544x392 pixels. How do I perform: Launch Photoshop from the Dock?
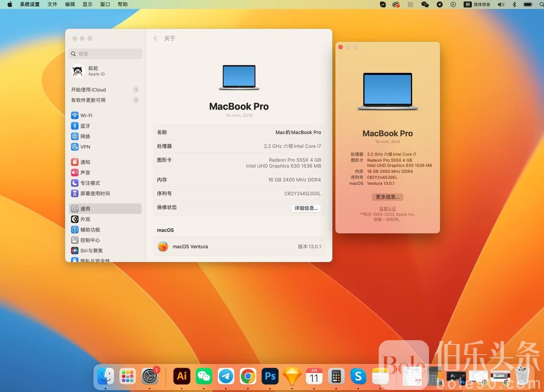pyautogui.click(x=270, y=376)
